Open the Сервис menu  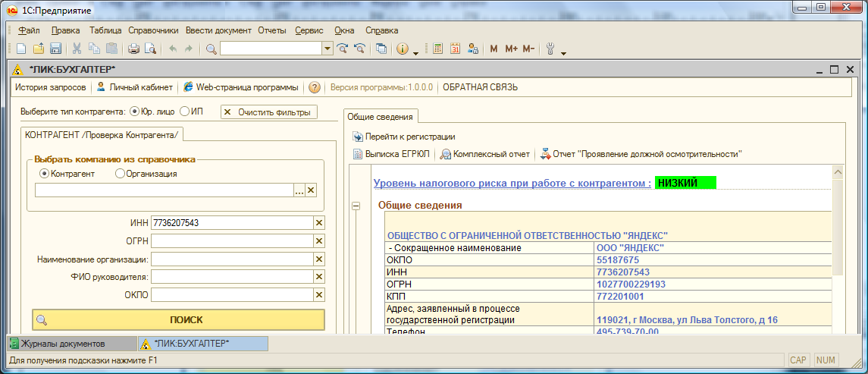tap(309, 30)
